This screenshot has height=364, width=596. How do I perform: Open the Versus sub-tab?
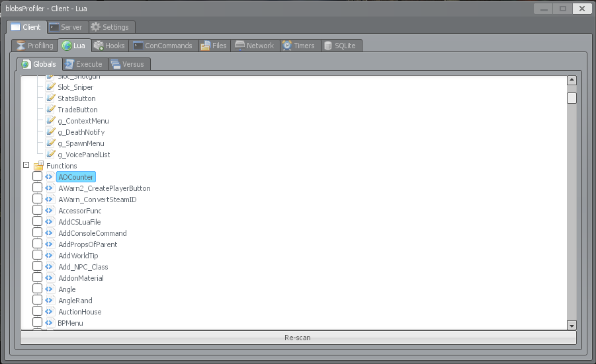(129, 64)
